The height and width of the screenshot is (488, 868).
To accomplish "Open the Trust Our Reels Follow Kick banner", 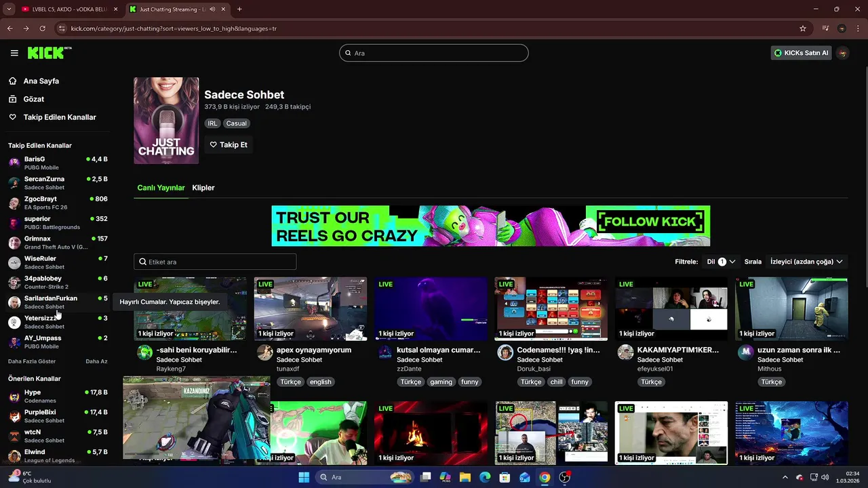I will [491, 226].
